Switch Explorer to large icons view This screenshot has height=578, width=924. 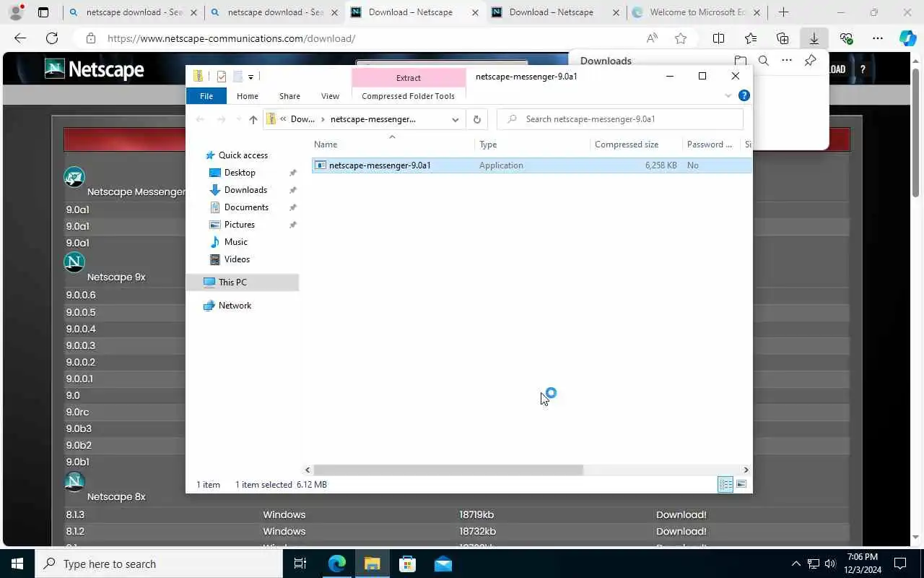pyautogui.click(x=741, y=484)
